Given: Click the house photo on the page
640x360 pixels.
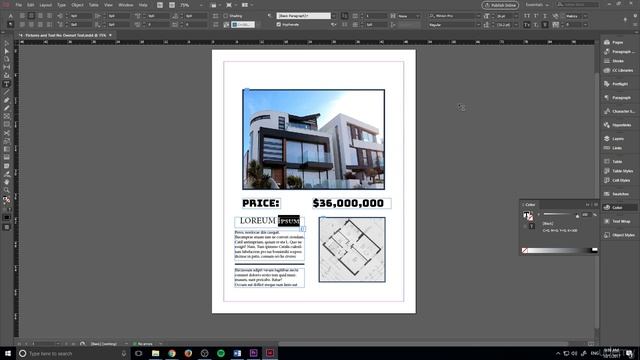Looking at the screenshot, I should pyautogui.click(x=313, y=140).
